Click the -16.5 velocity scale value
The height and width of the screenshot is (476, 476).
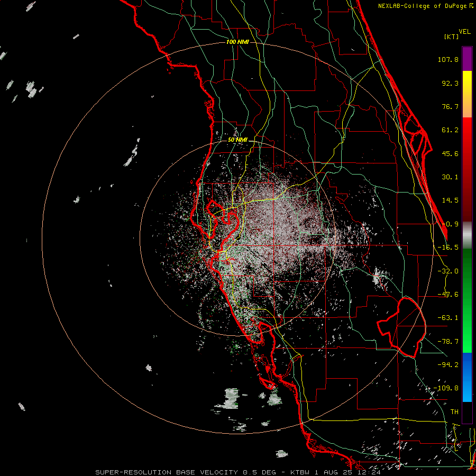[x=448, y=248]
